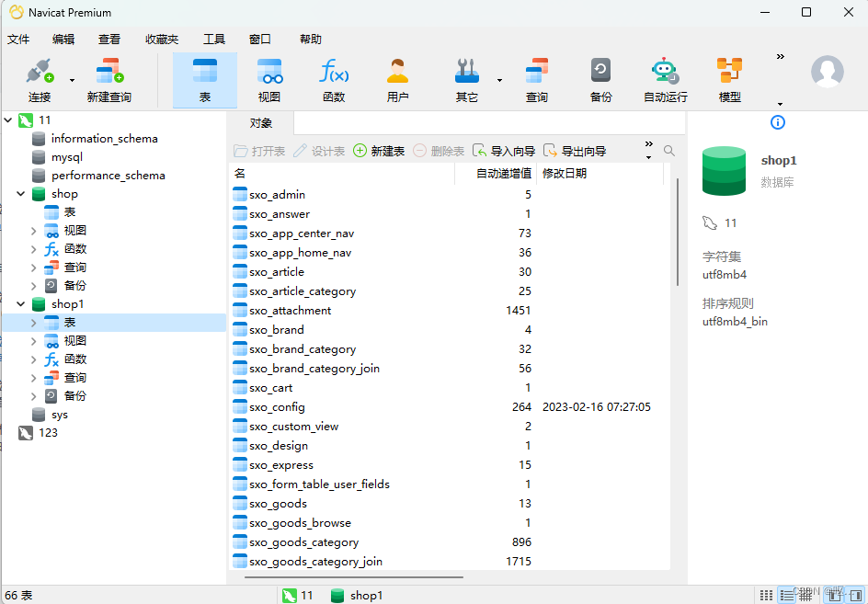The image size is (868, 604).
Task: Open the Automation (自动运行) toolbar icon
Action: tap(666, 80)
